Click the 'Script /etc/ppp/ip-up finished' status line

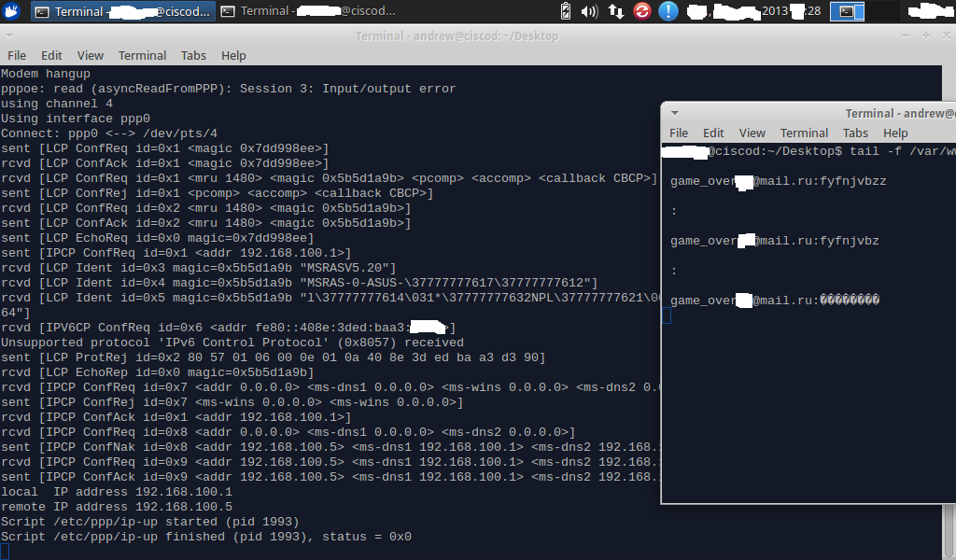(206, 537)
